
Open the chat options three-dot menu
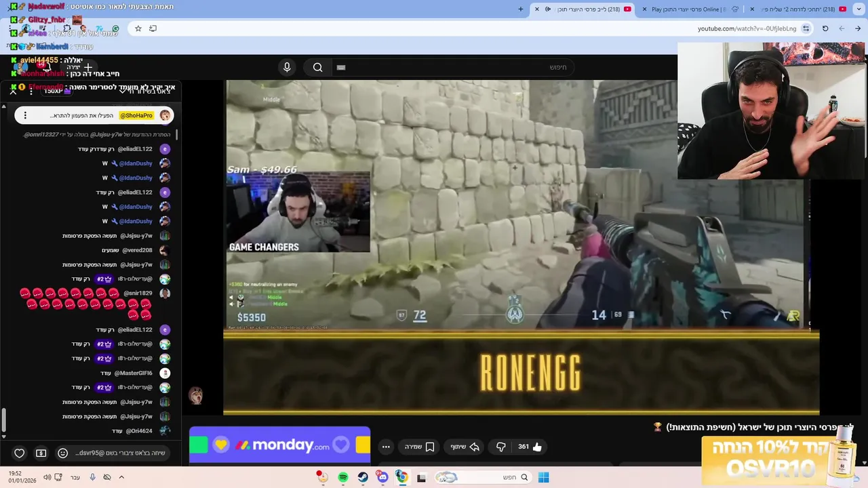[x=31, y=91]
